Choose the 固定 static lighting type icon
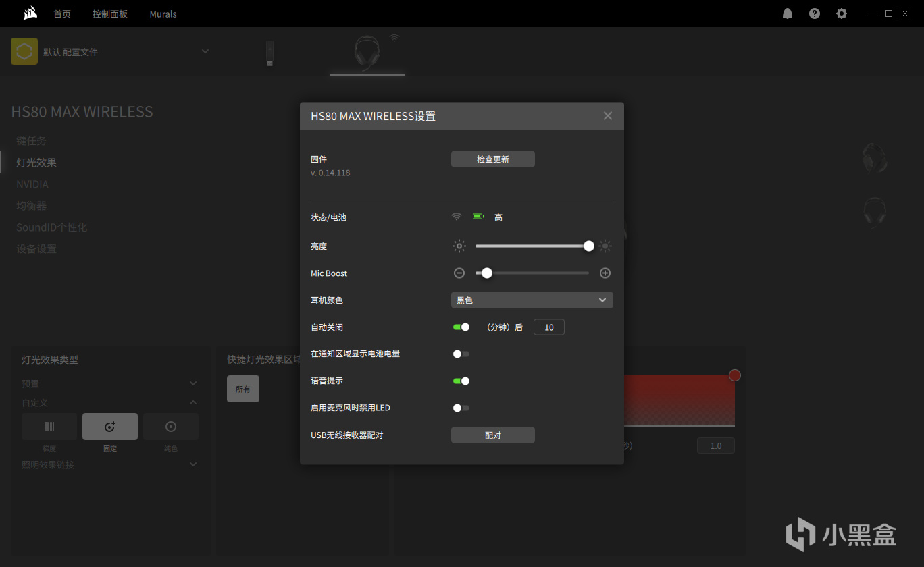The width and height of the screenshot is (924, 567). point(110,427)
